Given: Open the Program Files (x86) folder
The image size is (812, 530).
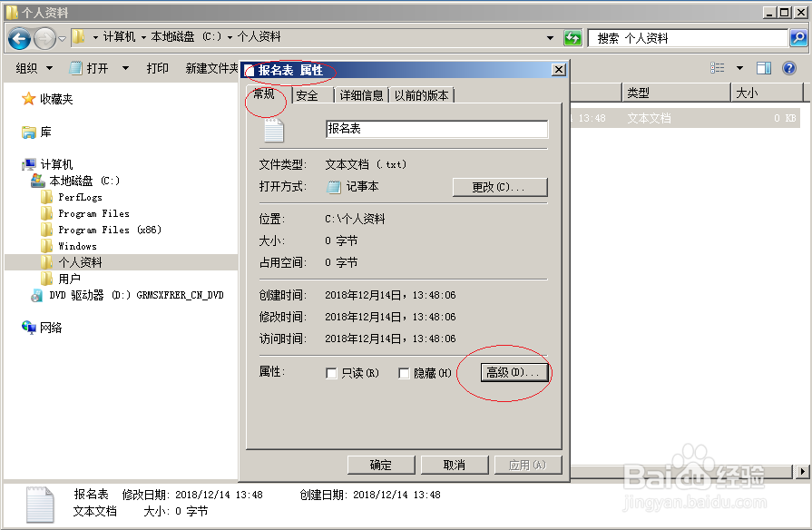Looking at the screenshot, I should [x=110, y=230].
